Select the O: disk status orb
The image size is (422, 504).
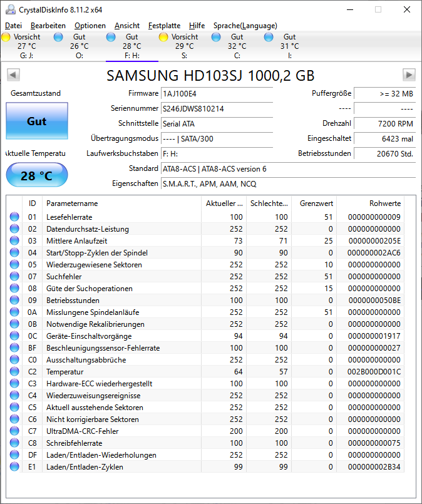(58, 37)
